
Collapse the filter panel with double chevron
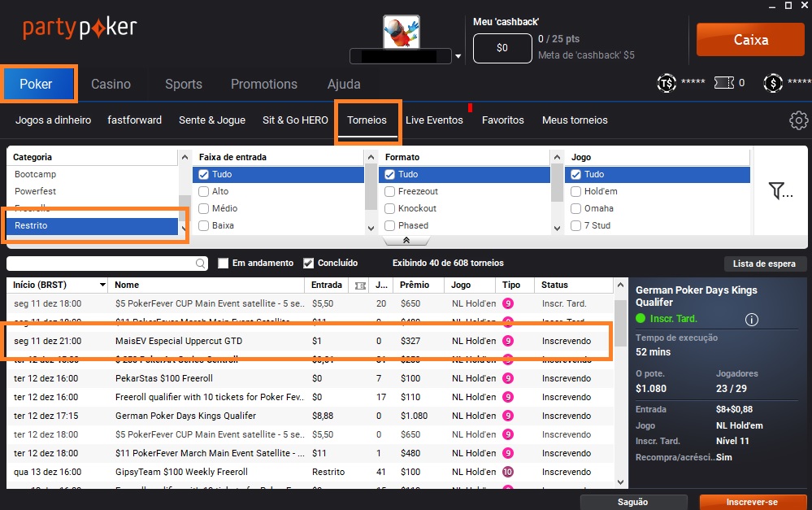click(406, 241)
